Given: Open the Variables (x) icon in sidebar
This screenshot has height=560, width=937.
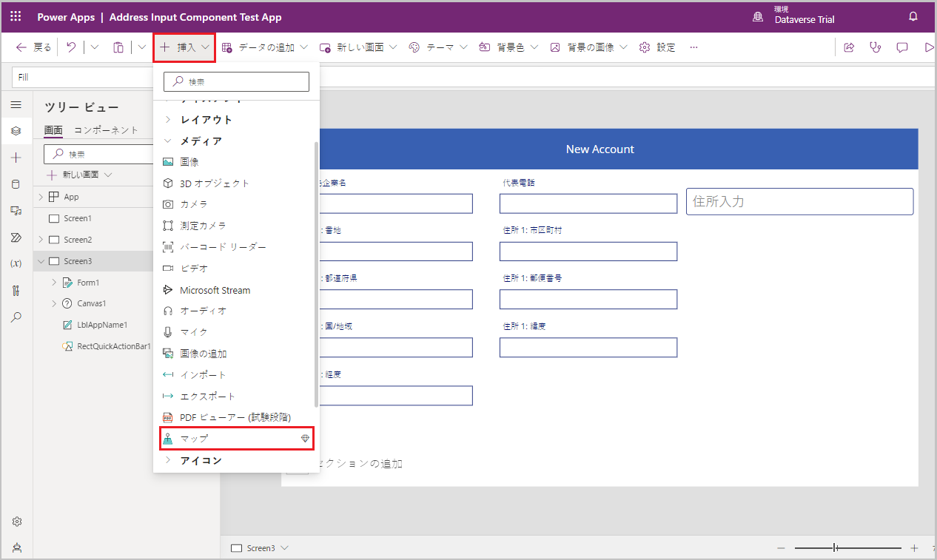Looking at the screenshot, I should (x=16, y=263).
